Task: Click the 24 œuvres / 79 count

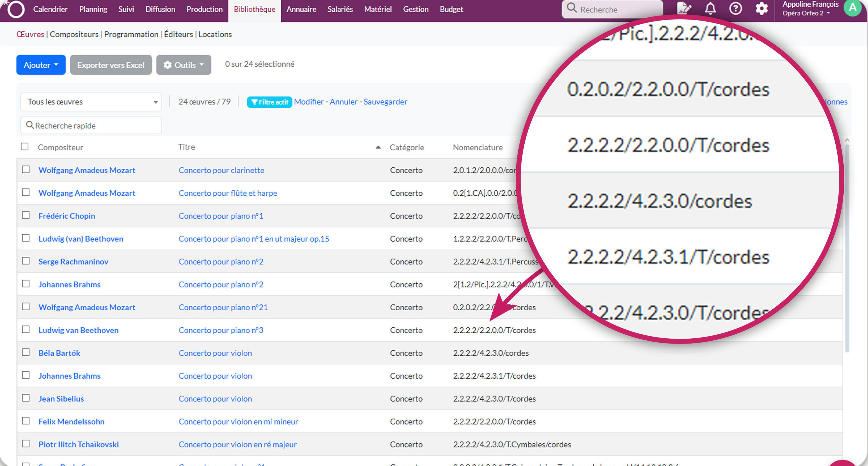Action: pyautogui.click(x=204, y=102)
